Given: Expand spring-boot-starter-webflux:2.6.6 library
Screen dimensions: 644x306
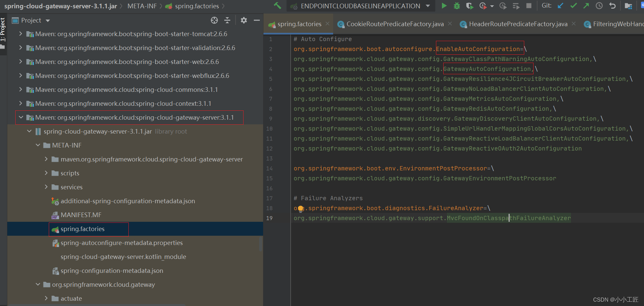Looking at the screenshot, I should pyautogui.click(x=21, y=76).
